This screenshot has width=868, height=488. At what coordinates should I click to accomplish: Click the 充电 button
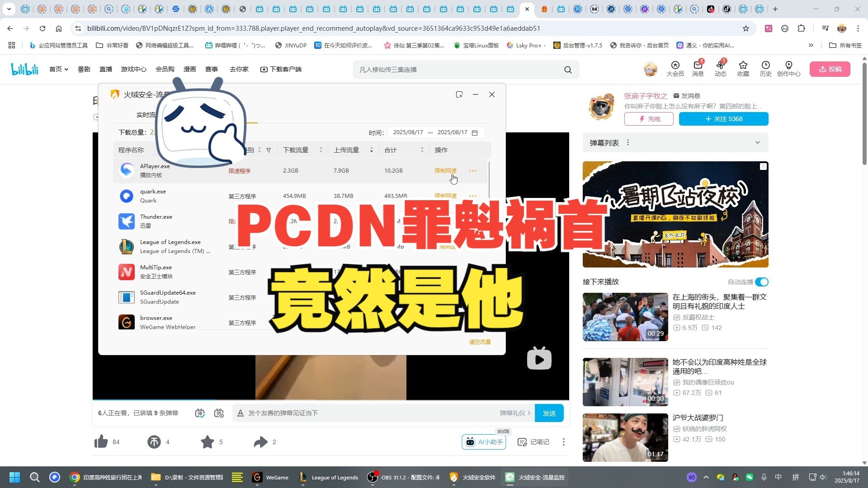pos(649,119)
